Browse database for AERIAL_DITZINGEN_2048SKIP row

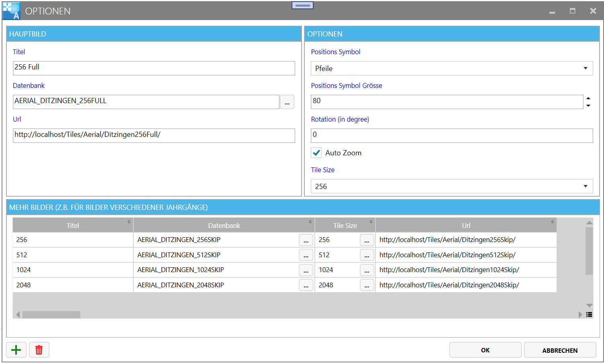pyautogui.click(x=306, y=285)
